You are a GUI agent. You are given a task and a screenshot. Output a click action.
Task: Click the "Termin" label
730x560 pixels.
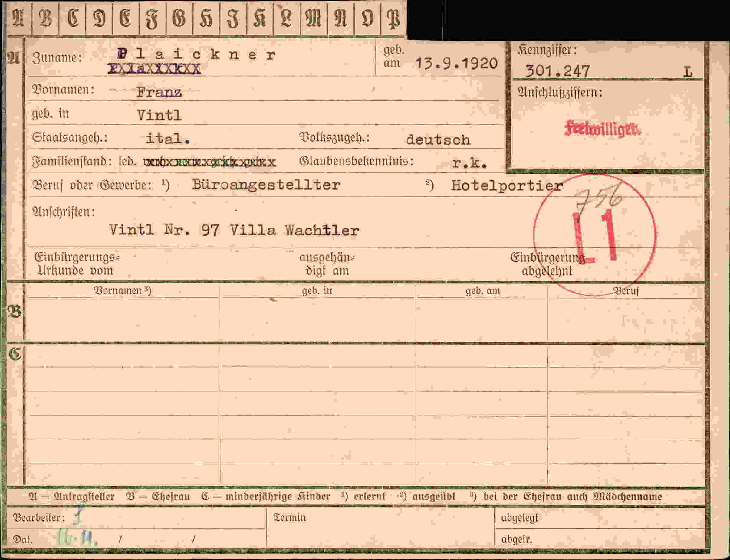(x=289, y=517)
